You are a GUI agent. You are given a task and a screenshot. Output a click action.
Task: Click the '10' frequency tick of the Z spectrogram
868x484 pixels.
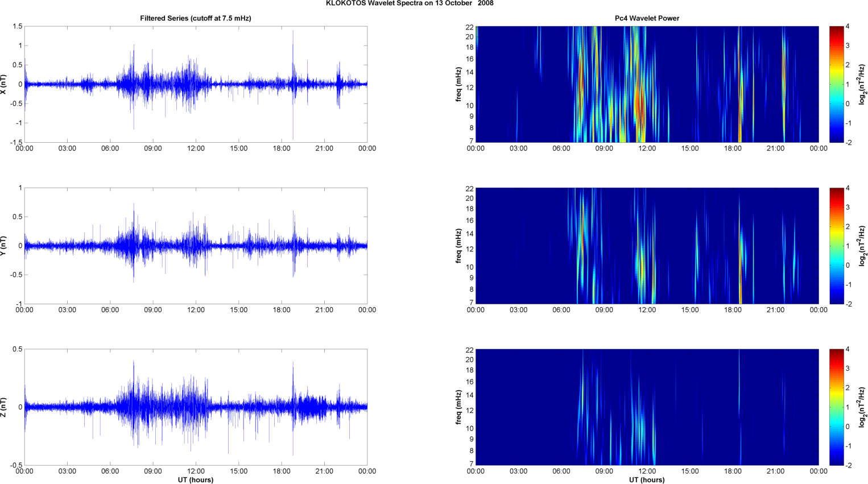click(x=470, y=428)
